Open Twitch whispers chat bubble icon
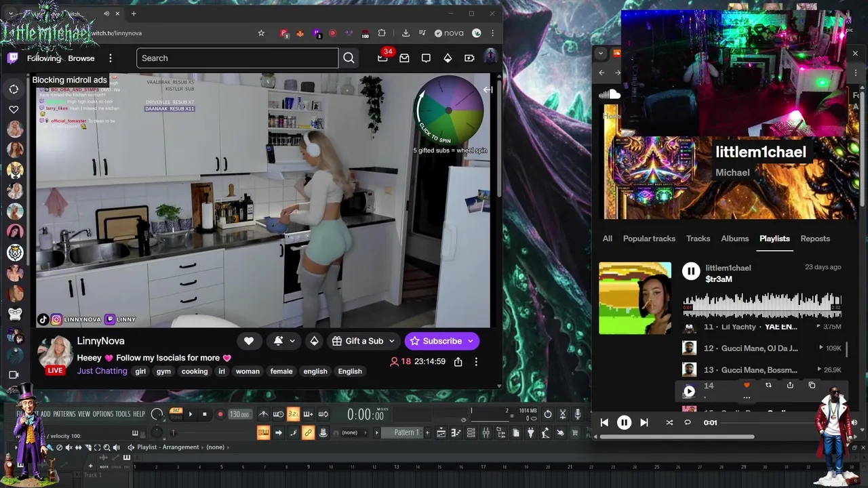868x488 pixels. 426,58
